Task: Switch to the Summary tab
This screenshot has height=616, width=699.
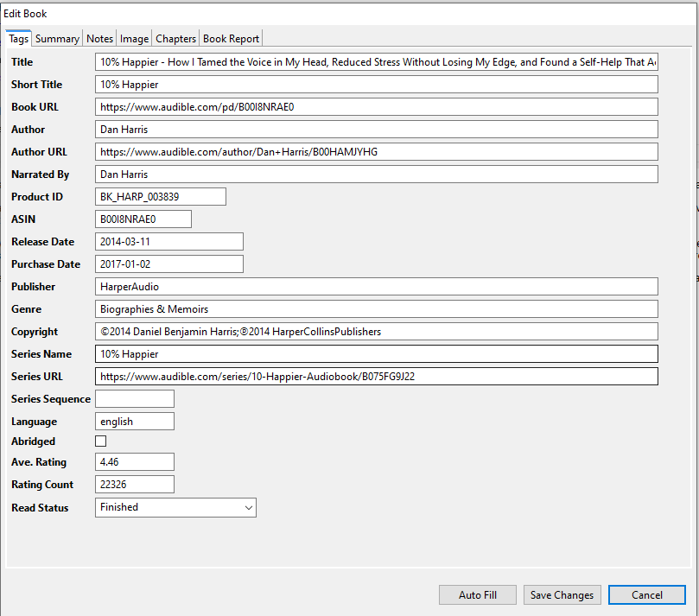Action: (57, 38)
